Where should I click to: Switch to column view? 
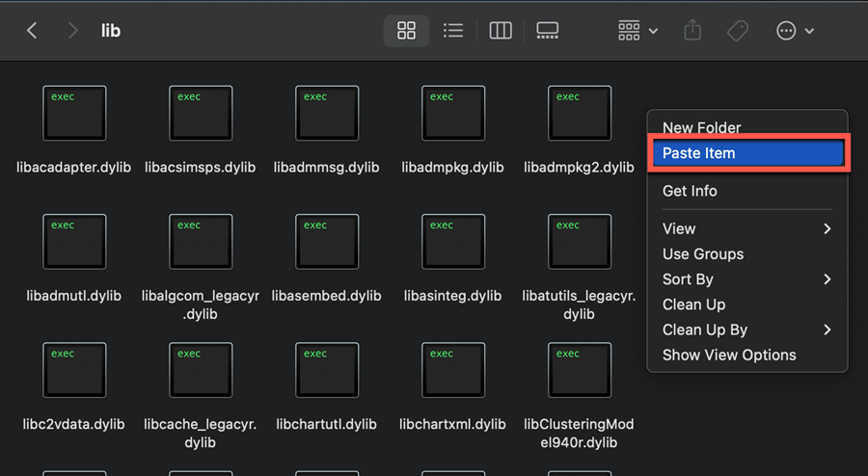(x=501, y=31)
